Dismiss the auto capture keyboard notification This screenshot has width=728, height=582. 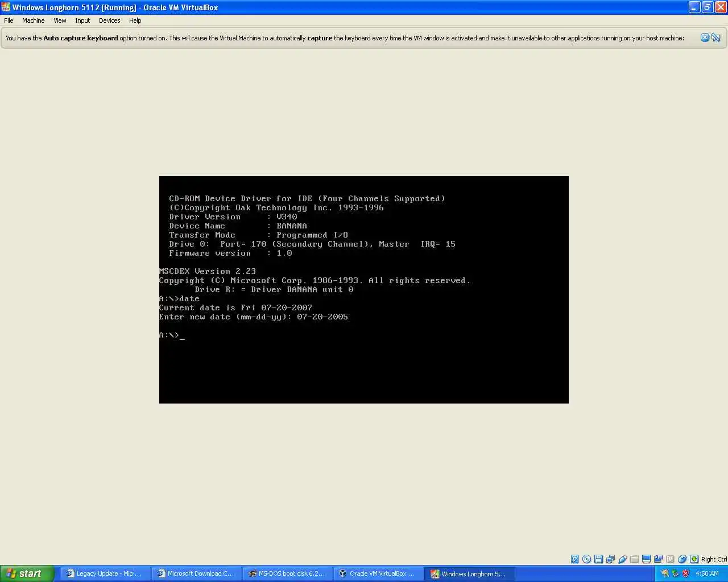point(705,38)
